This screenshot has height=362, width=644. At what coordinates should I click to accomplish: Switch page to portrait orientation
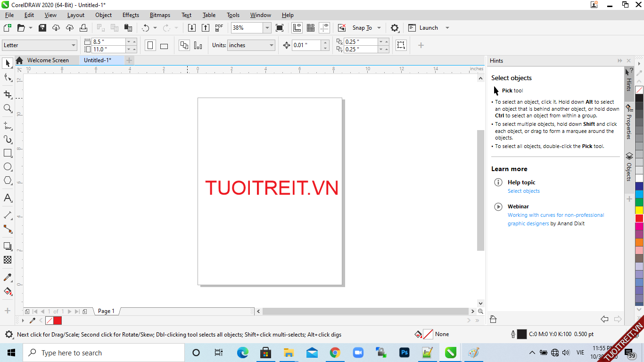coord(150,46)
